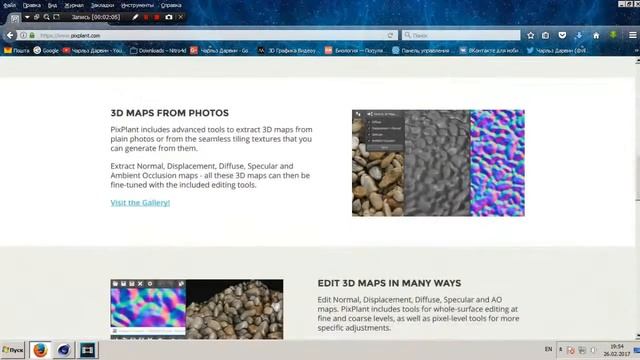Take a snapshot with the recorder camera icon

click(x=169, y=17)
